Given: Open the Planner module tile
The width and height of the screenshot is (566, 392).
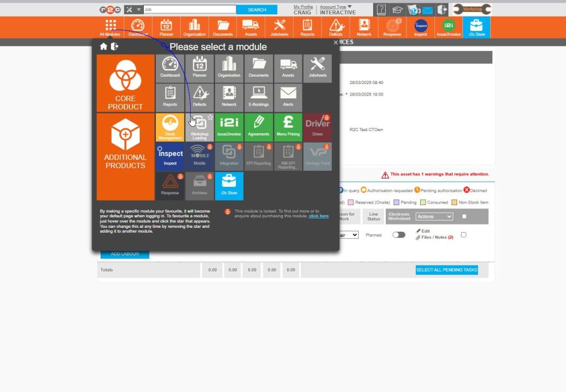Looking at the screenshot, I should pyautogui.click(x=200, y=67).
